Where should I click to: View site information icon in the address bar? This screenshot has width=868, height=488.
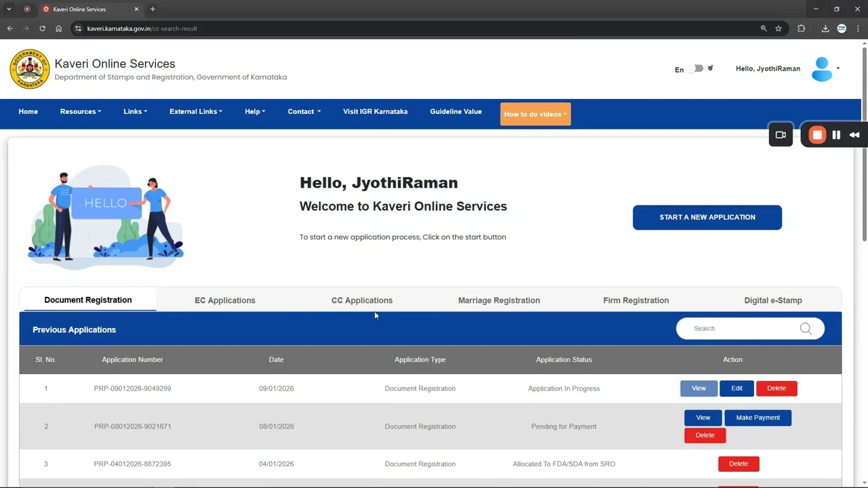point(78,28)
